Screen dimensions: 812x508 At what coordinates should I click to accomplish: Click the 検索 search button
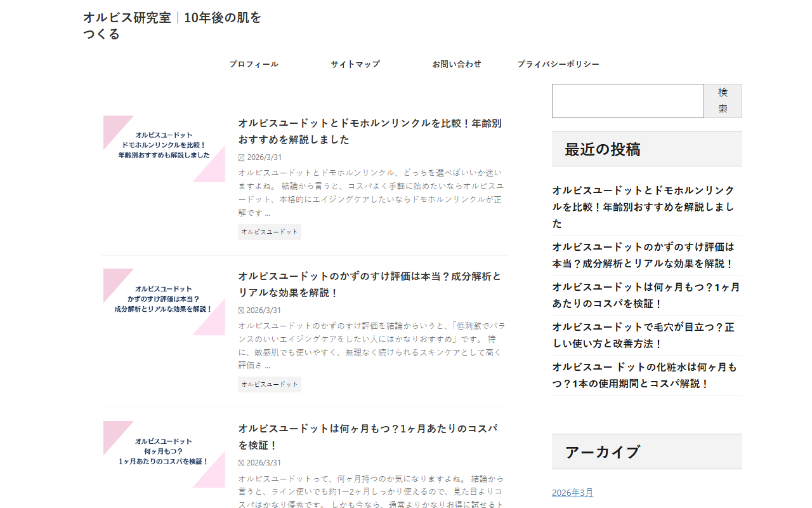point(723,101)
